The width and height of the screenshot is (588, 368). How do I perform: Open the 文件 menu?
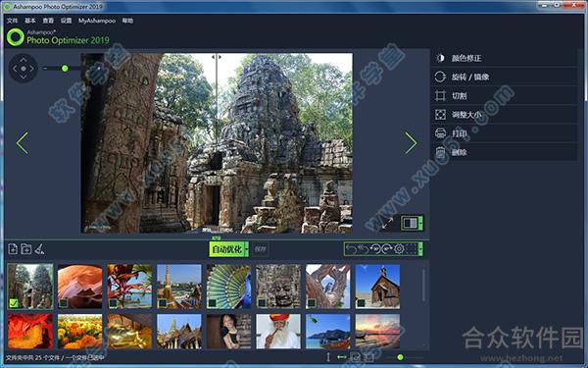click(12, 21)
